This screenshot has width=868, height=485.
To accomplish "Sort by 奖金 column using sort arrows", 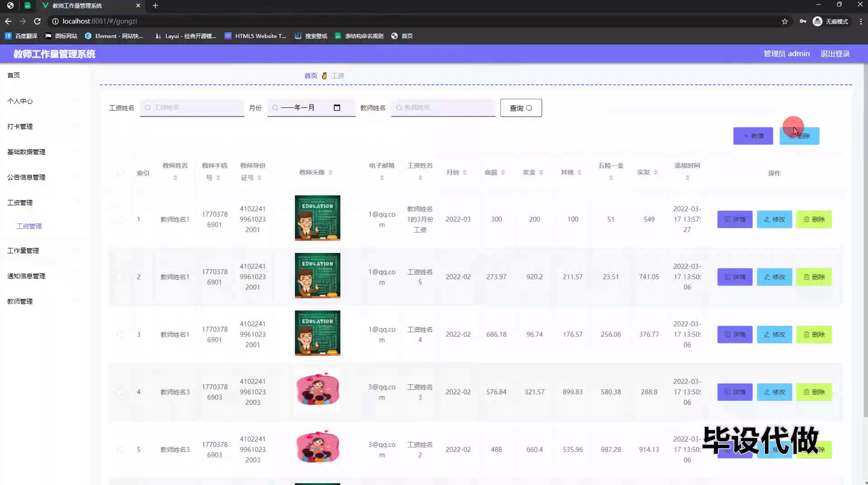I will click(x=541, y=172).
